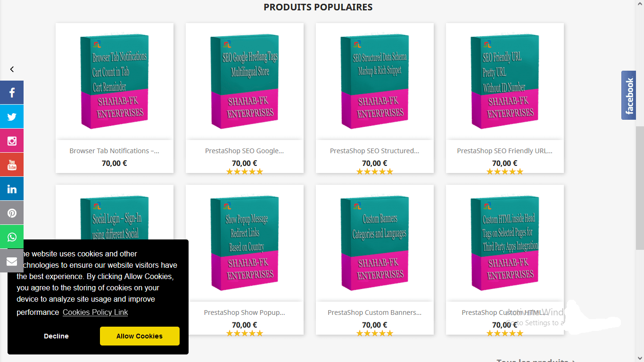The width and height of the screenshot is (644, 362).
Task: Open the SEO Friendly URL product image
Action: point(504,82)
